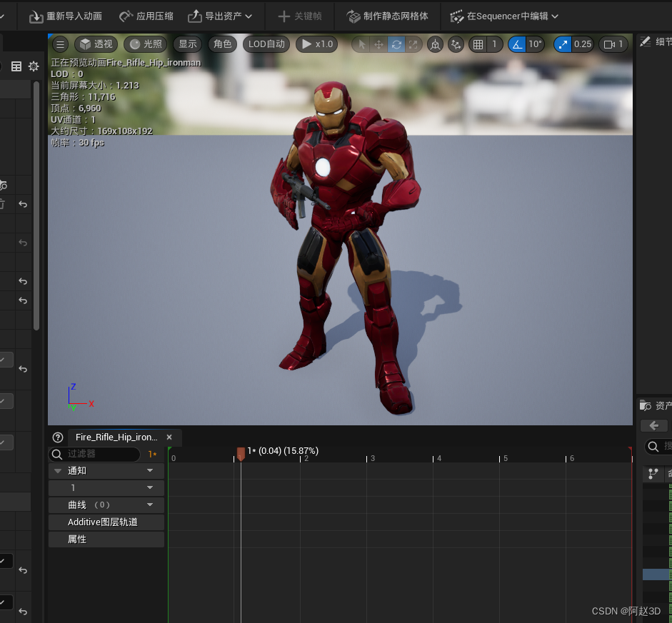Select the viewport select-mode arrow tool
Image resolution: width=672 pixels, height=623 pixels.
pos(362,44)
